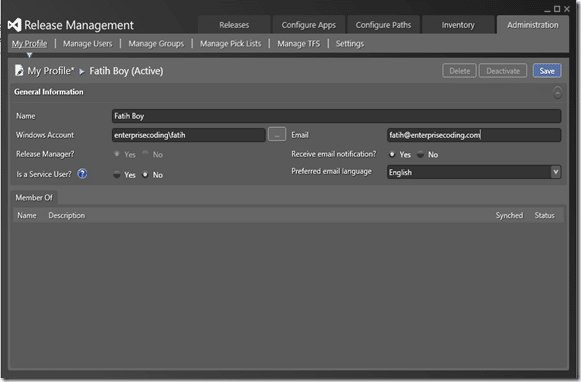Select Yes for Is a Service User

tap(117, 175)
